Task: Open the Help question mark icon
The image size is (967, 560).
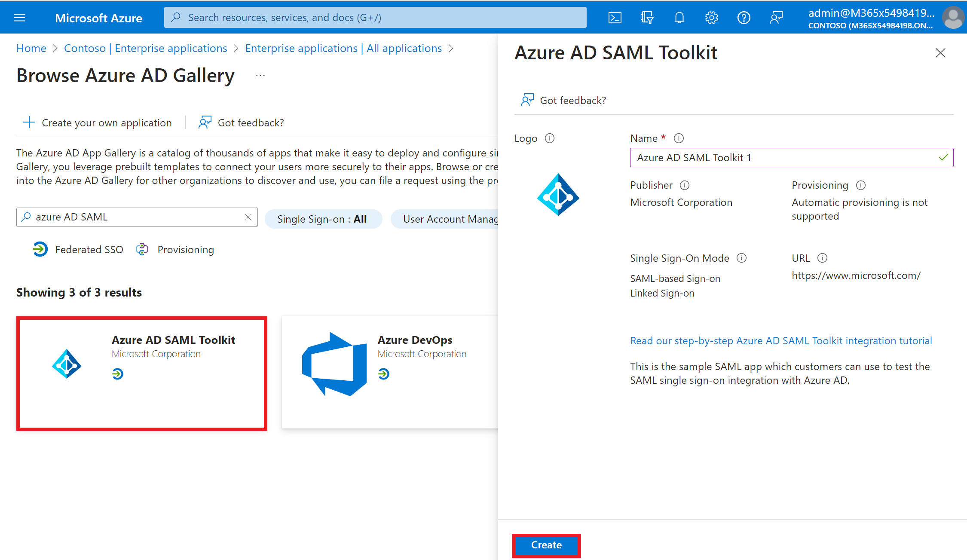Action: point(744,18)
